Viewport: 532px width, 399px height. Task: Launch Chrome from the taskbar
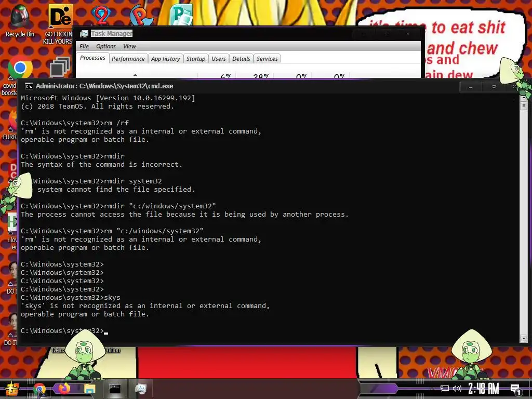pos(39,389)
